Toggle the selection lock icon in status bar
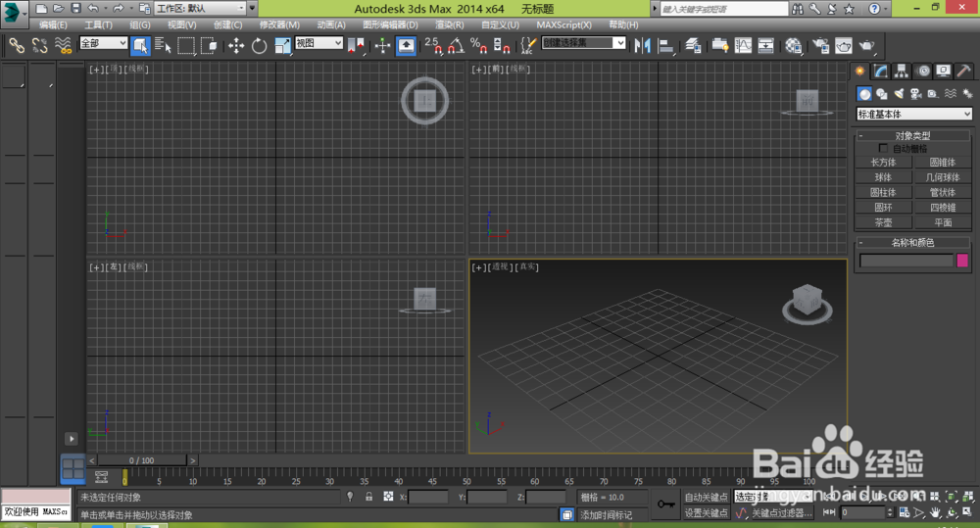Screen dimensions: 980x528 368,498
